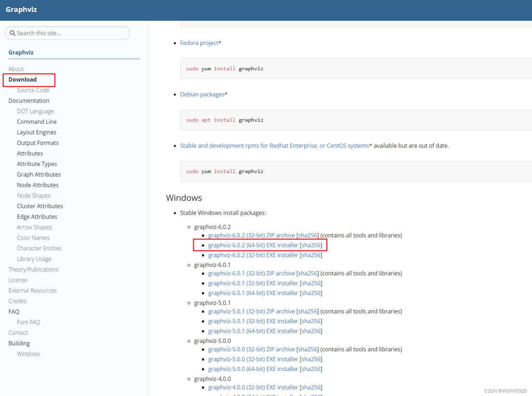Open Theory/Publications in the sidebar
Image resolution: width=532 pixels, height=396 pixels.
(33, 269)
